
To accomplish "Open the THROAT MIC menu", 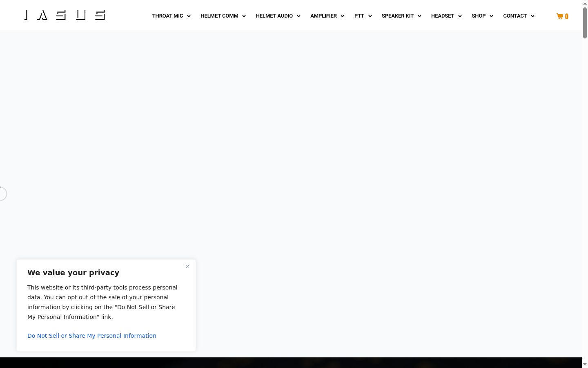I will coord(167,16).
